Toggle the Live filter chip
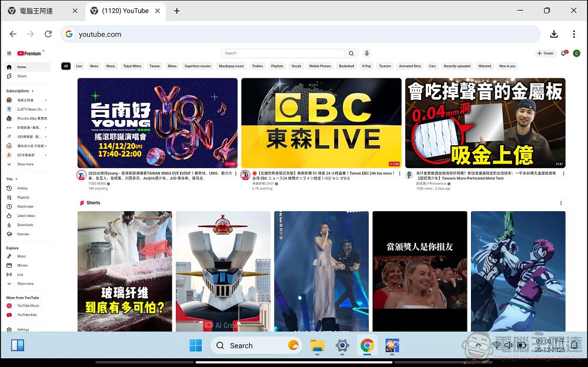The height and width of the screenshot is (367, 588). (x=79, y=66)
